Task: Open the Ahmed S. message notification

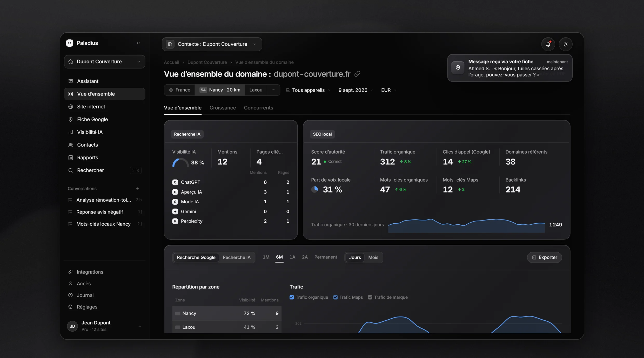Action: (510, 68)
